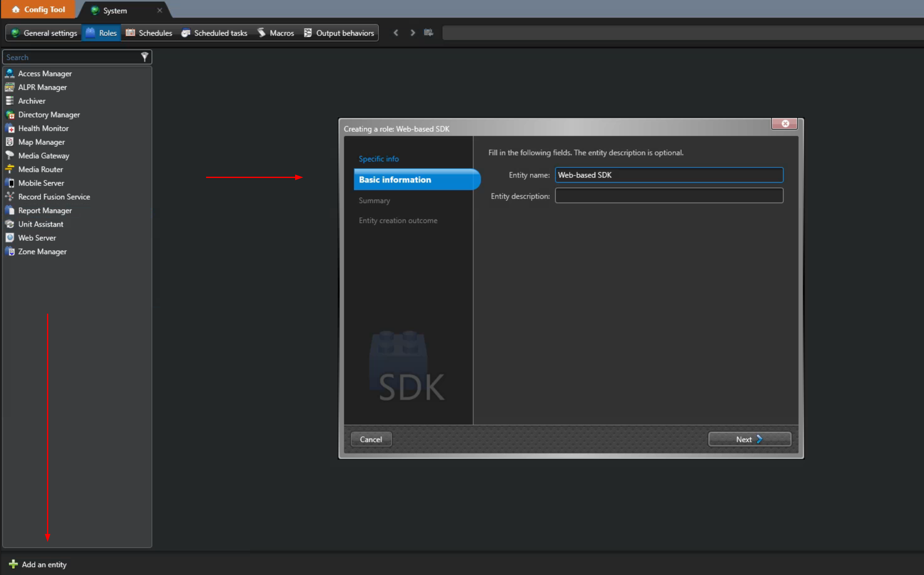This screenshot has width=924, height=575.
Task: Select Media Gateway in the roles list
Action: (x=78, y=156)
